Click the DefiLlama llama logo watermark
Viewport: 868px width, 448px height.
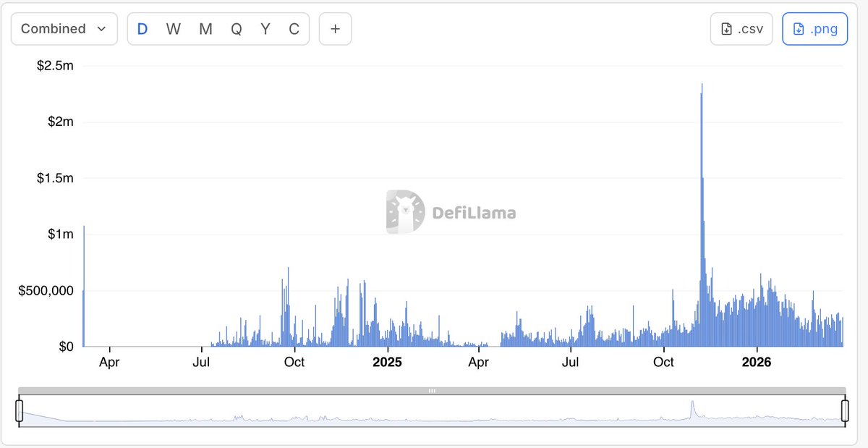pyautogui.click(x=405, y=212)
